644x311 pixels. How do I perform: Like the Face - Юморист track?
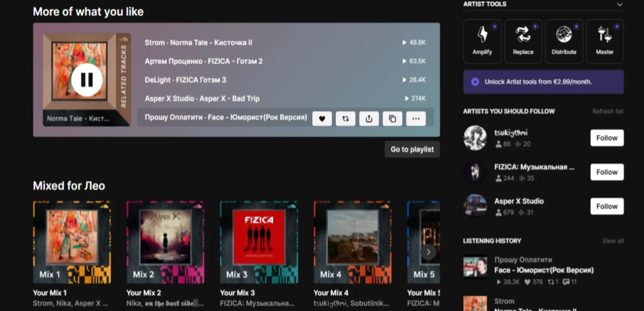click(x=322, y=118)
